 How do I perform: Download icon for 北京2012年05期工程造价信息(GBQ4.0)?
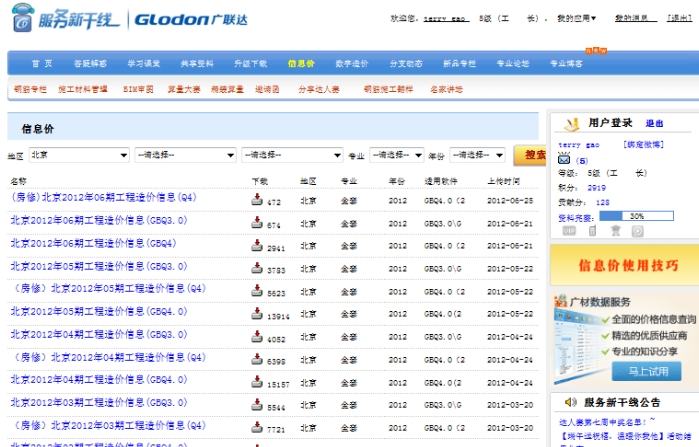[257, 314]
